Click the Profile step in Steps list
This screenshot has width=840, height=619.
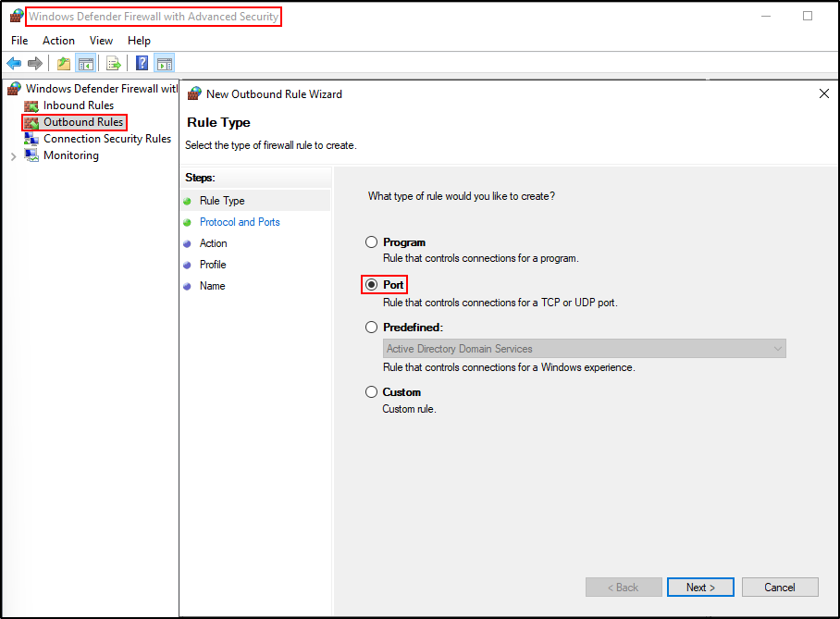(213, 265)
